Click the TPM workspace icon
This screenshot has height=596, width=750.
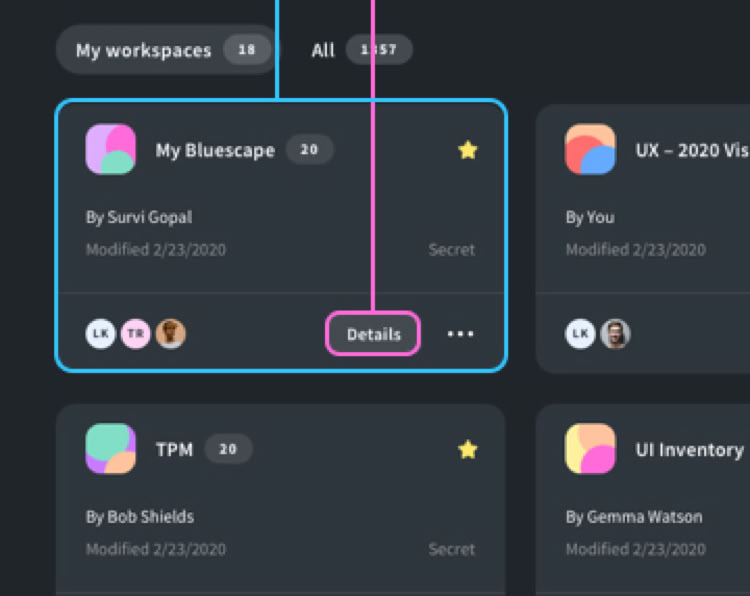[111, 449]
